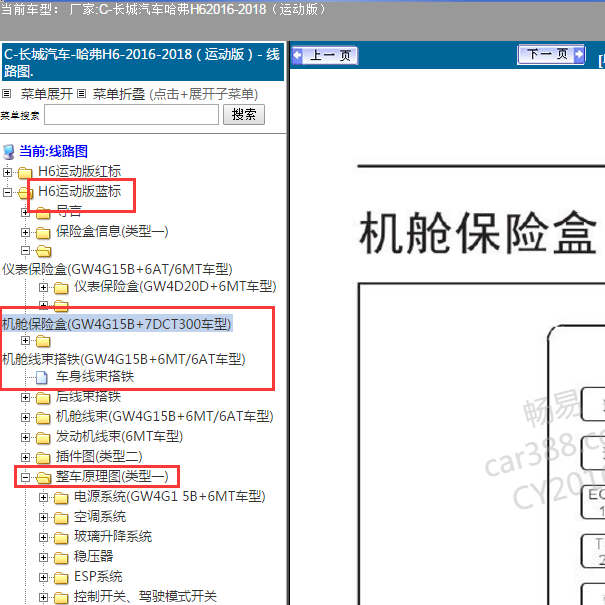
Task: Expand the 插件图(类型二) node
Action: click(25, 458)
